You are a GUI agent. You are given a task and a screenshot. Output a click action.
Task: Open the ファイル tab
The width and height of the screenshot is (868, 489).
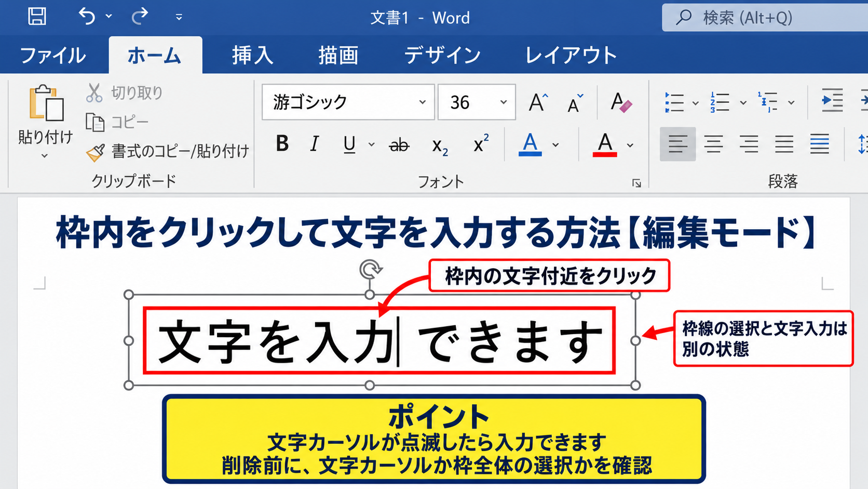pyautogui.click(x=52, y=55)
